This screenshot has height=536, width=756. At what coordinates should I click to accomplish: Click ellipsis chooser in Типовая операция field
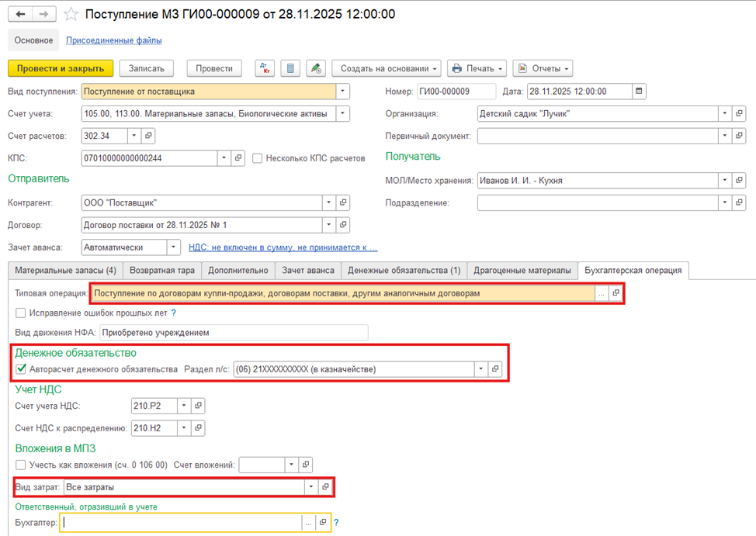click(602, 293)
